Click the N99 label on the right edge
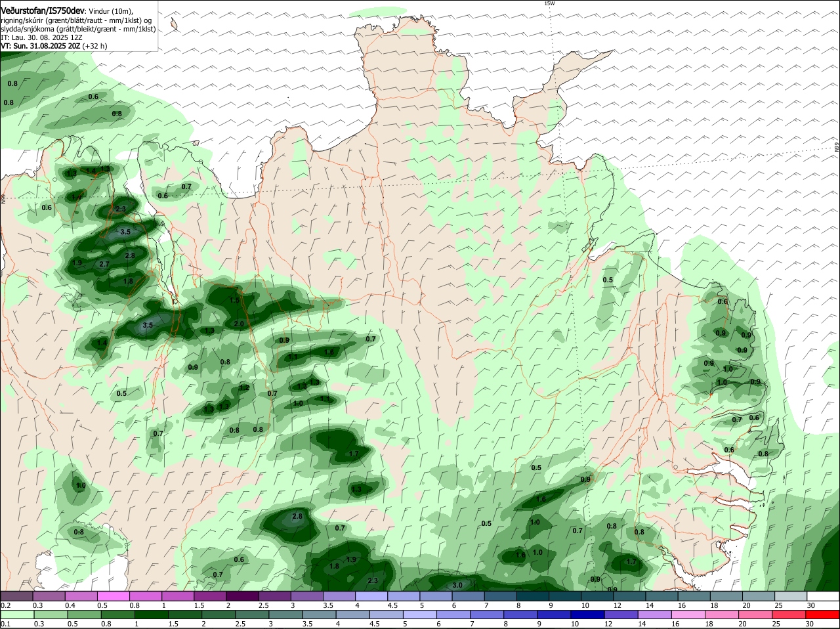 tap(837, 148)
